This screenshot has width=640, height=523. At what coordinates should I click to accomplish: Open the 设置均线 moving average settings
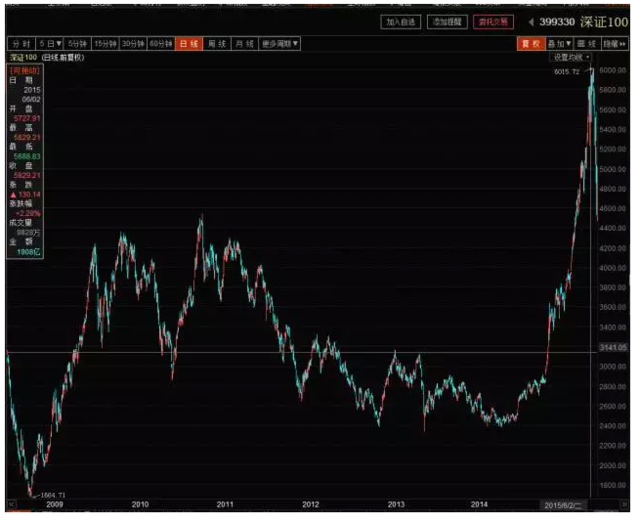571,58
